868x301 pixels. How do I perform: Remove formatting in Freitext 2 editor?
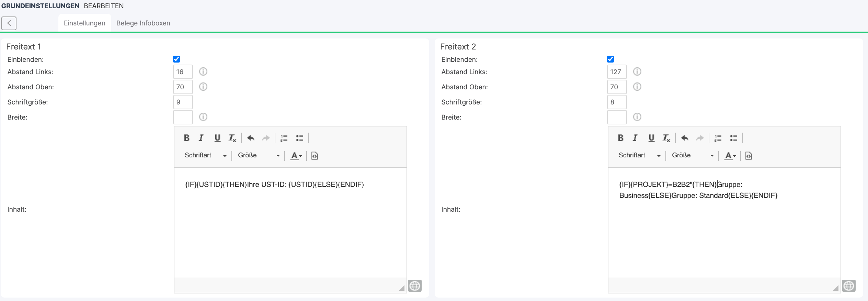(666, 138)
